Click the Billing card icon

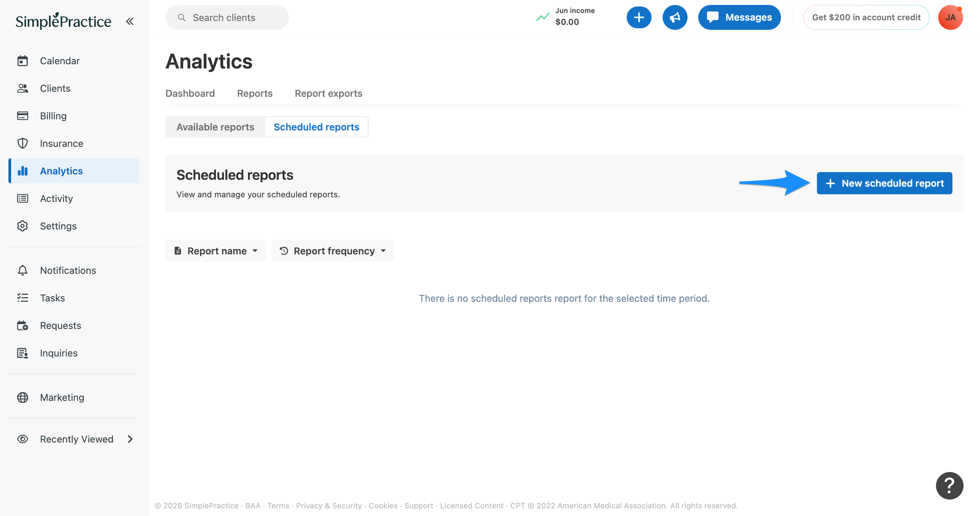click(x=23, y=116)
